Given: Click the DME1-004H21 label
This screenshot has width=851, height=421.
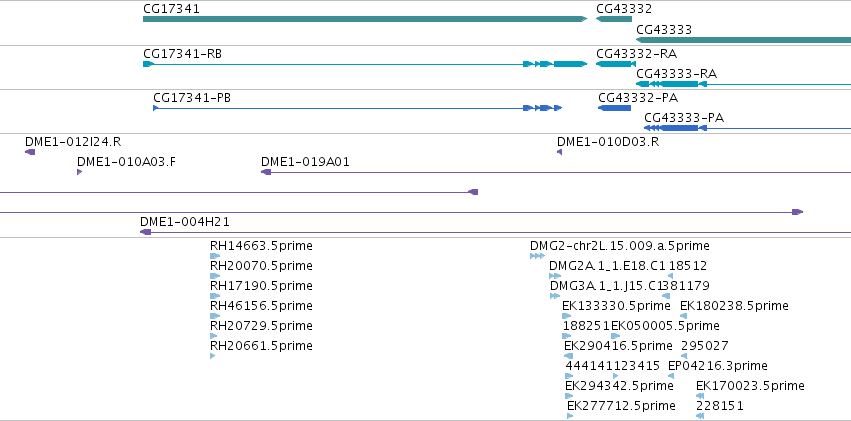Looking at the screenshot, I should click(x=185, y=221).
